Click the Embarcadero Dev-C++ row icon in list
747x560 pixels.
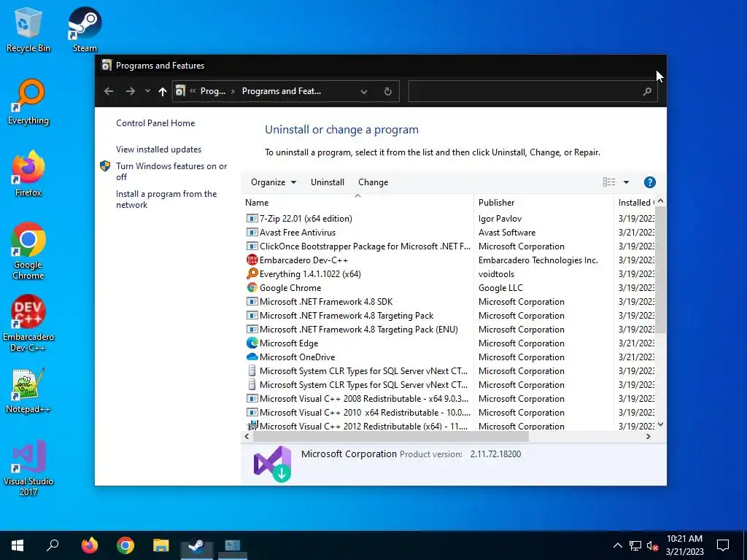click(x=252, y=260)
